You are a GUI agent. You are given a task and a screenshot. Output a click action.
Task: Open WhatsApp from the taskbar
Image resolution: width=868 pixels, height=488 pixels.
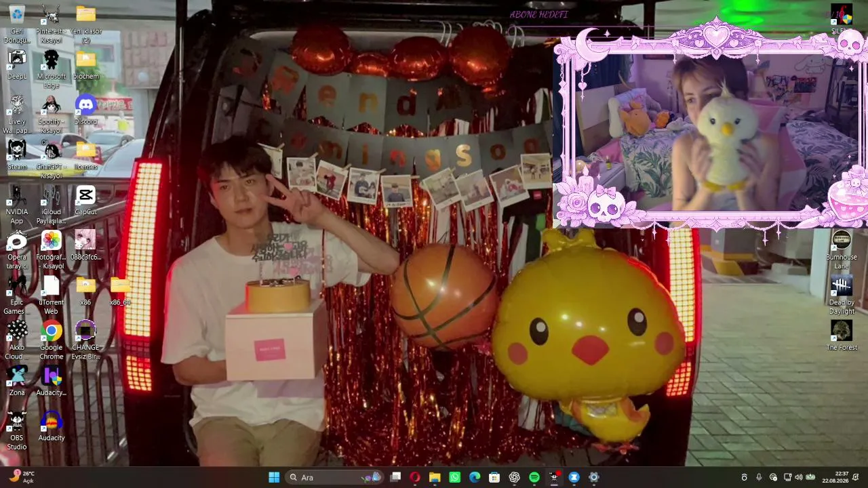pos(455,477)
